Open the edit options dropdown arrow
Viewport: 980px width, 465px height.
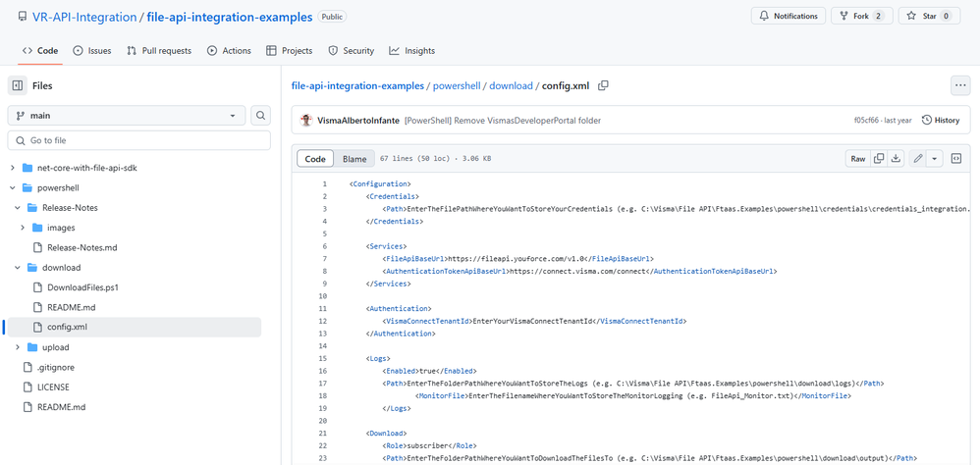pos(935,159)
